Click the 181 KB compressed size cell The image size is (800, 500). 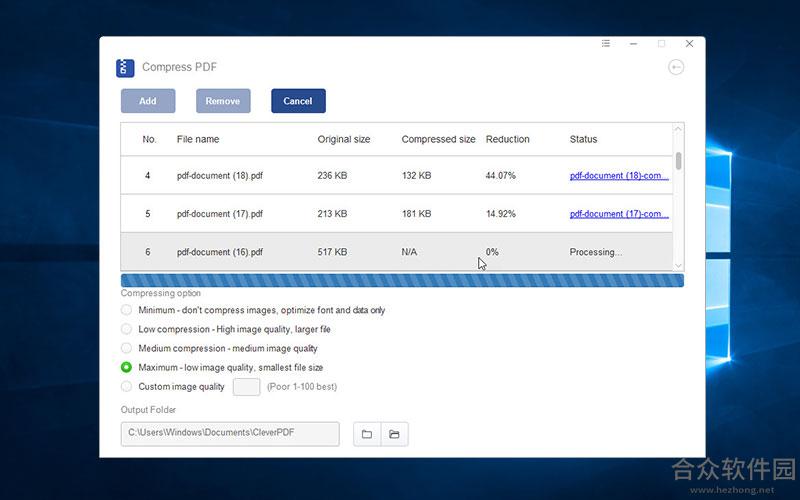point(416,214)
